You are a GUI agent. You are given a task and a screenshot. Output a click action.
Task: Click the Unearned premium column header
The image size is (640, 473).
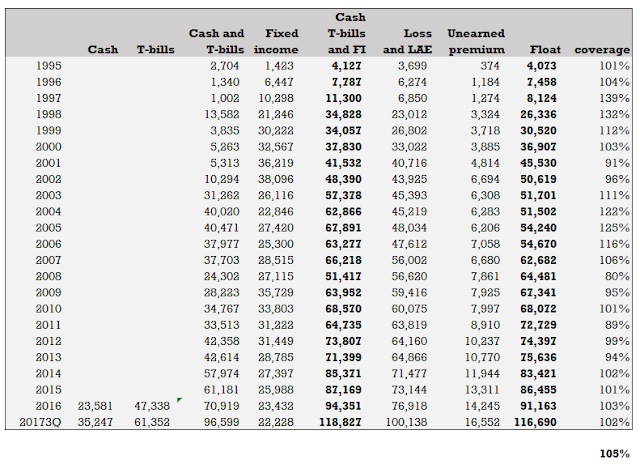(x=476, y=42)
